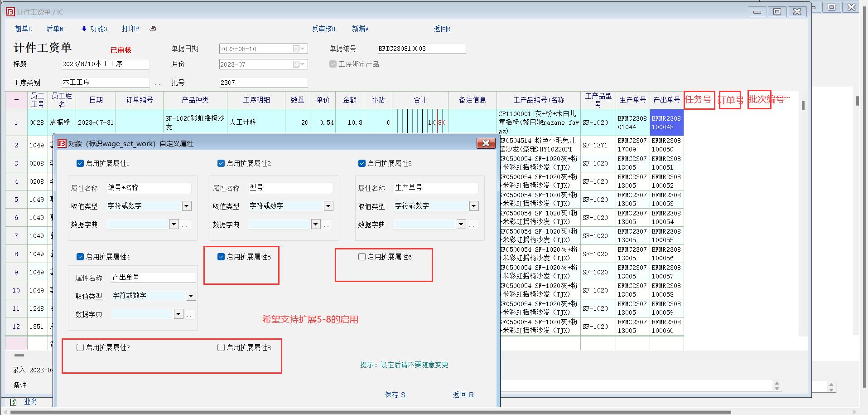
Task: Click the app logo in 计件工资单 title bar
Action: 10,12
